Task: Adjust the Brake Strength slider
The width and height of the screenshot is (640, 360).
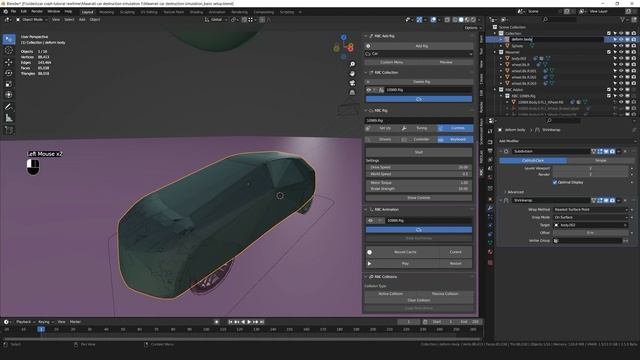Action: coord(419,189)
